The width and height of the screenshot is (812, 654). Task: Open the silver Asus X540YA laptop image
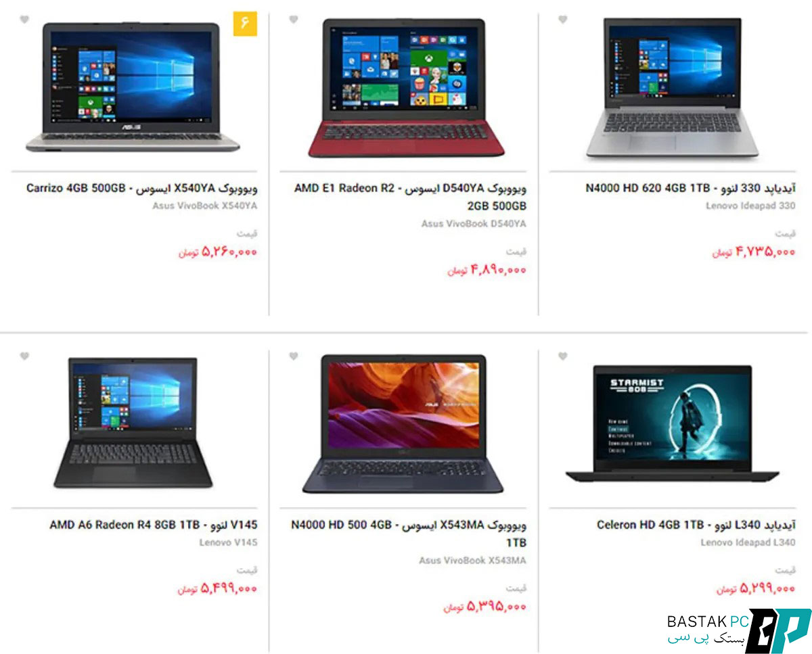tap(133, 87)
